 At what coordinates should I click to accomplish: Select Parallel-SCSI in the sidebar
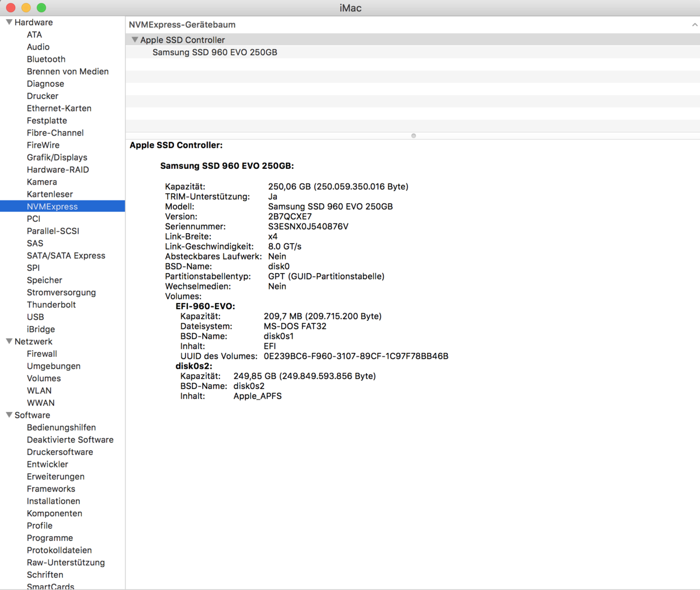click(53, 231)
